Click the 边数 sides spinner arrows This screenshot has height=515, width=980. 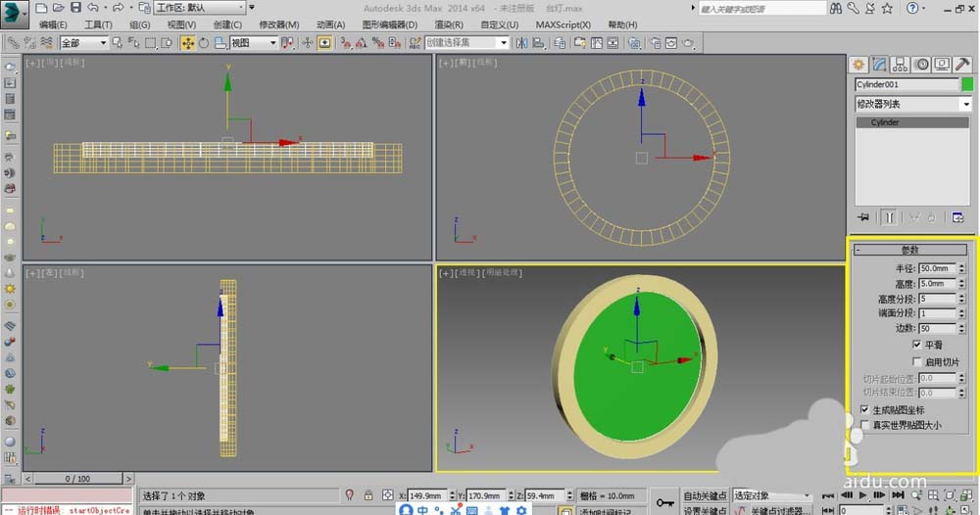pyautogui.click(x=962, y=328)
